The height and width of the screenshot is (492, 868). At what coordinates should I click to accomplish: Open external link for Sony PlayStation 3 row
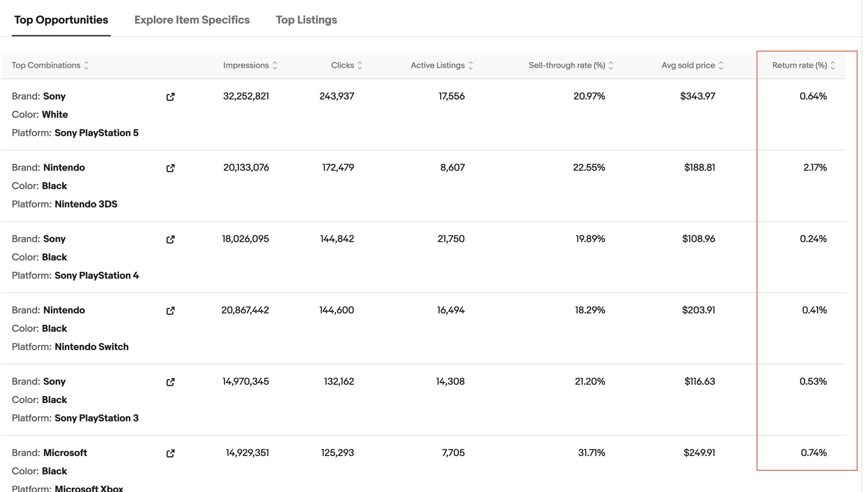(x=170, y=382)
